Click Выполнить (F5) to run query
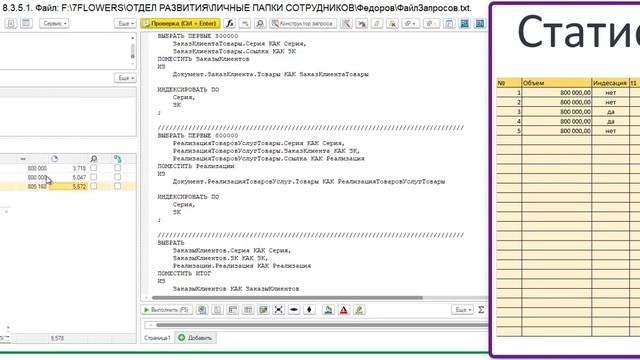Image resolution: width=640 pixels, height=360 pixels. 167,310
